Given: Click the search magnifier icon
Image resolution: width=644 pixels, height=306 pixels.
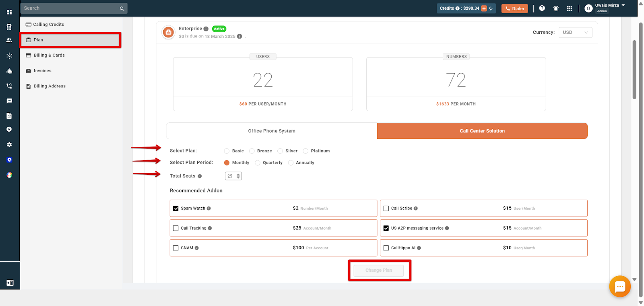Looking at the screenshot, I should (122, 8).
